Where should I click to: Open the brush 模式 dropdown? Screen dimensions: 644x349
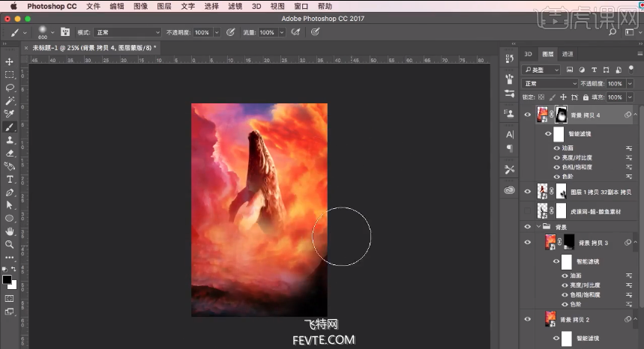coord(127,32)
